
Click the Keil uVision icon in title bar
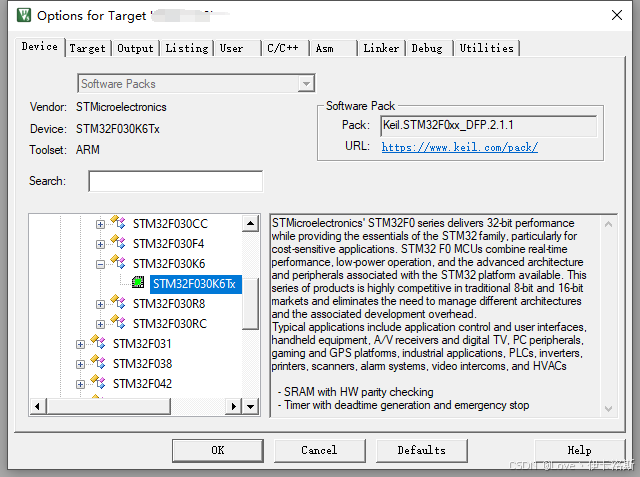(x=24, y=16)
